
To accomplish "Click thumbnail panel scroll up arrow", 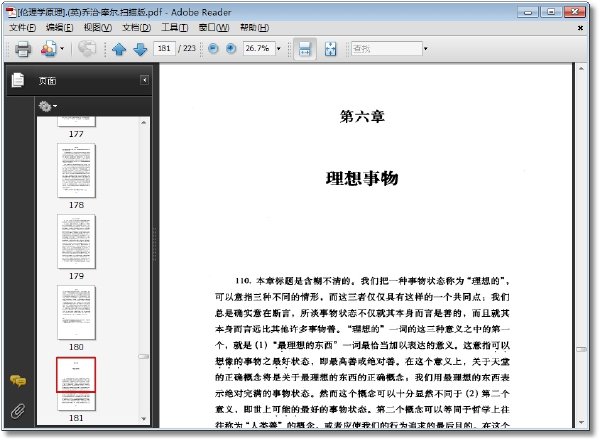I will coord(143,122).
